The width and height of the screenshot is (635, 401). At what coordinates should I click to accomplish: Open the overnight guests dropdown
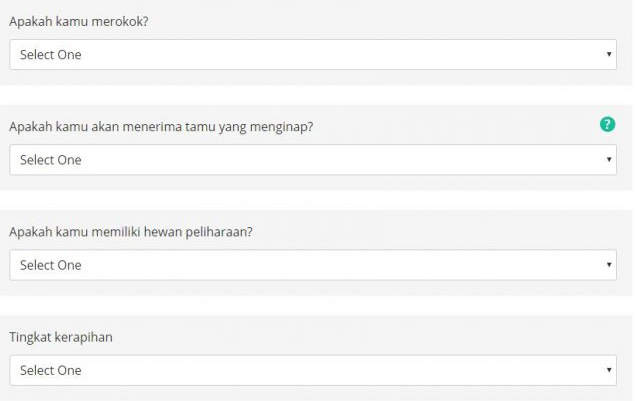[x=313, y=160]
